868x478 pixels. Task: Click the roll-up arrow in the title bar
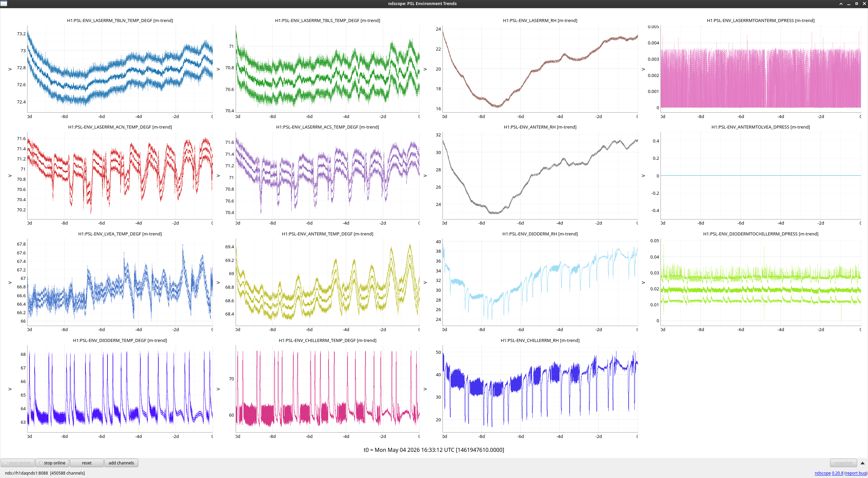pos(841,4)
